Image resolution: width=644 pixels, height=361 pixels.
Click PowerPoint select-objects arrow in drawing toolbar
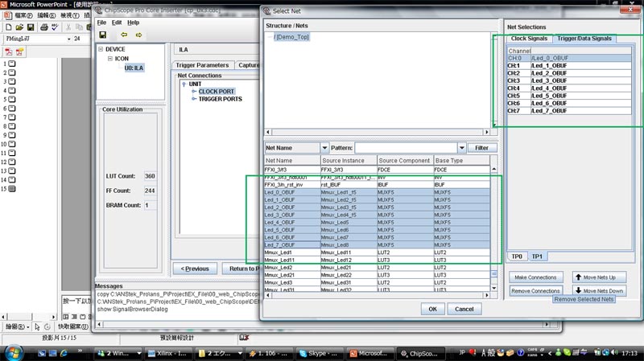point(37,326)
